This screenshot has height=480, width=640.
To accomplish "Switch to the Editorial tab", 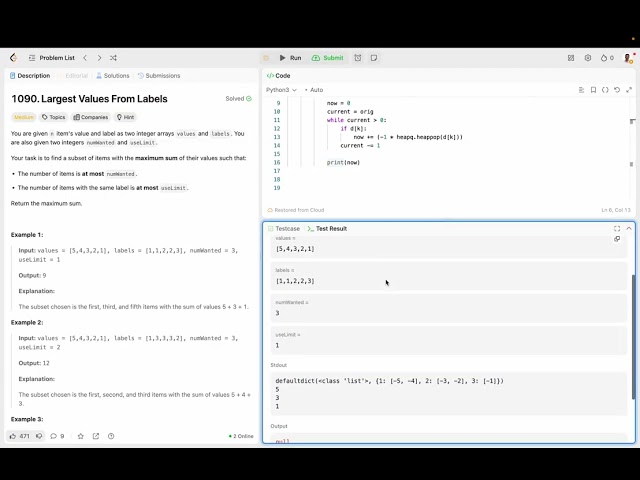I will [x=76, y=76].
